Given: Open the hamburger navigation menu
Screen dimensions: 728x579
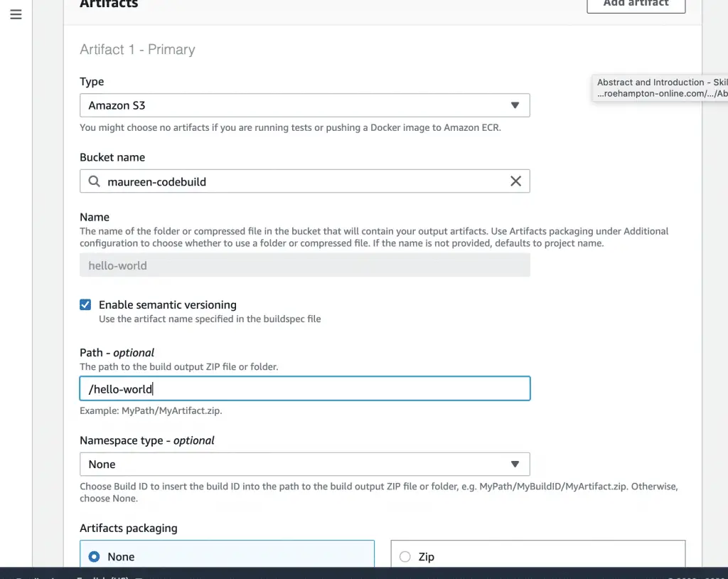Looking at the screenshot, I should [x=16, y=14].
